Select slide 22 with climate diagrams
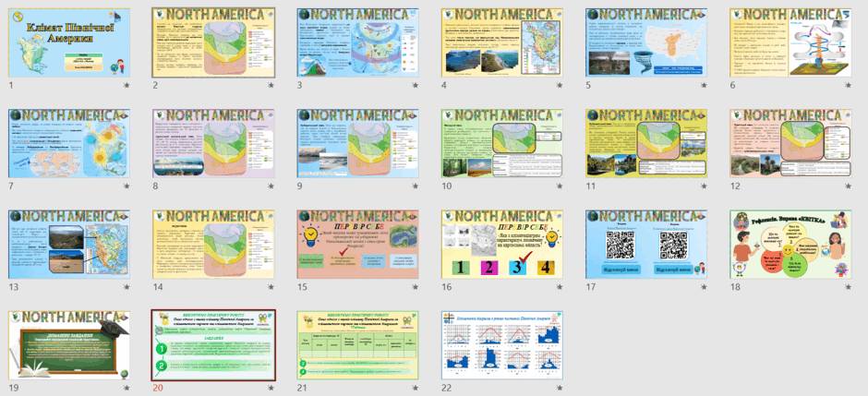This screenshot has width=868, height=396. pos(502,345)
